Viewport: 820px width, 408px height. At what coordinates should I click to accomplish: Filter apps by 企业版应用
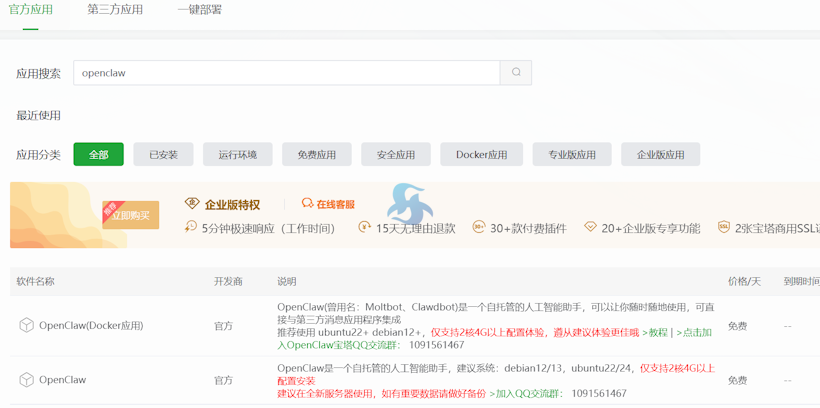(x=660, y=154)
